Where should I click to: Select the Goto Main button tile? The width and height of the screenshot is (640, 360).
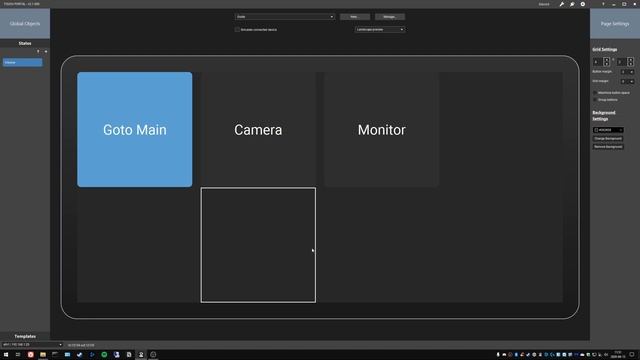(135, 129)
